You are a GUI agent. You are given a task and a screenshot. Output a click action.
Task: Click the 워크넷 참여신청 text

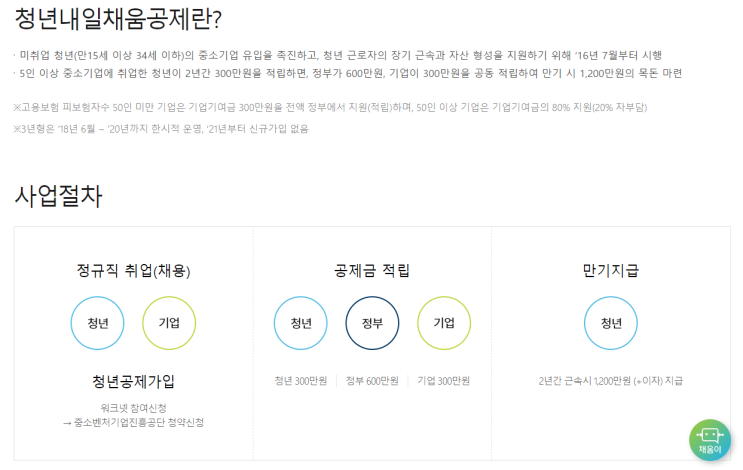(x=134, y=408)
